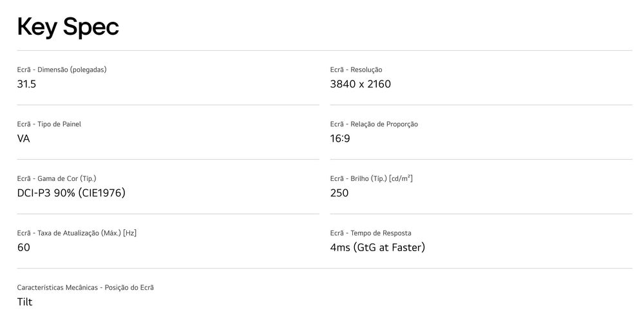Click the "Ecrã - Brilho (Típ.)" label

pos(371,178)
